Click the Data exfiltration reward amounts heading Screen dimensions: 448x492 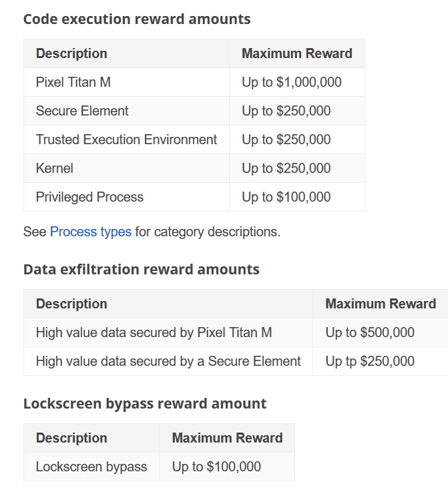141,269
